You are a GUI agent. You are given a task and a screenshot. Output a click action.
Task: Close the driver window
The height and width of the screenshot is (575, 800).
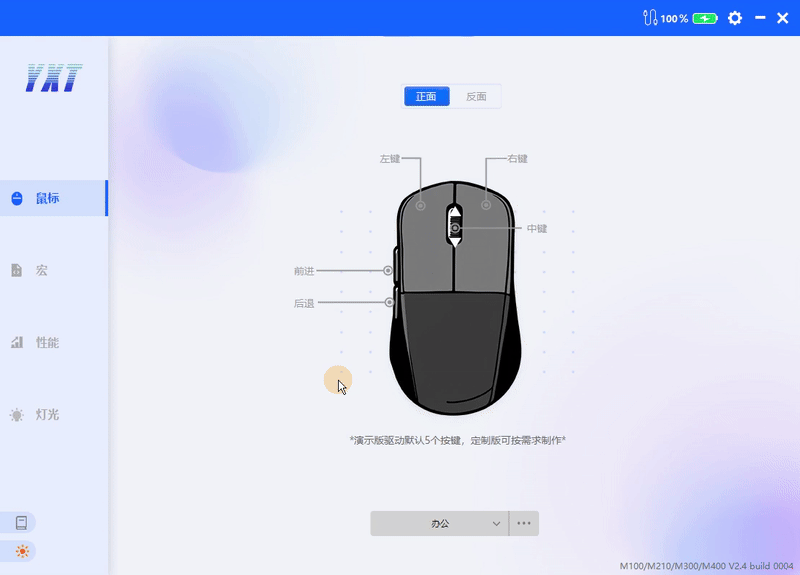click(x=783, y=18)
